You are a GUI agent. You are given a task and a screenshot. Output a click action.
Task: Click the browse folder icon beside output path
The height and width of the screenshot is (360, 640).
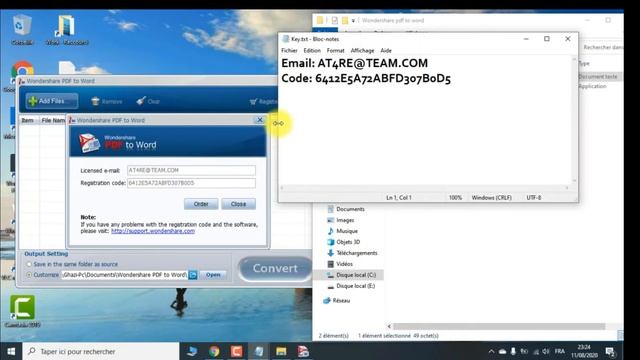[193, 275]
